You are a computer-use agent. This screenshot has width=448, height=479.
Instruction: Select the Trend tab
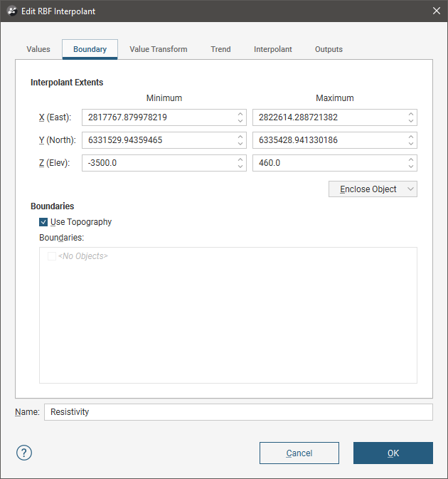coord(220,50)
